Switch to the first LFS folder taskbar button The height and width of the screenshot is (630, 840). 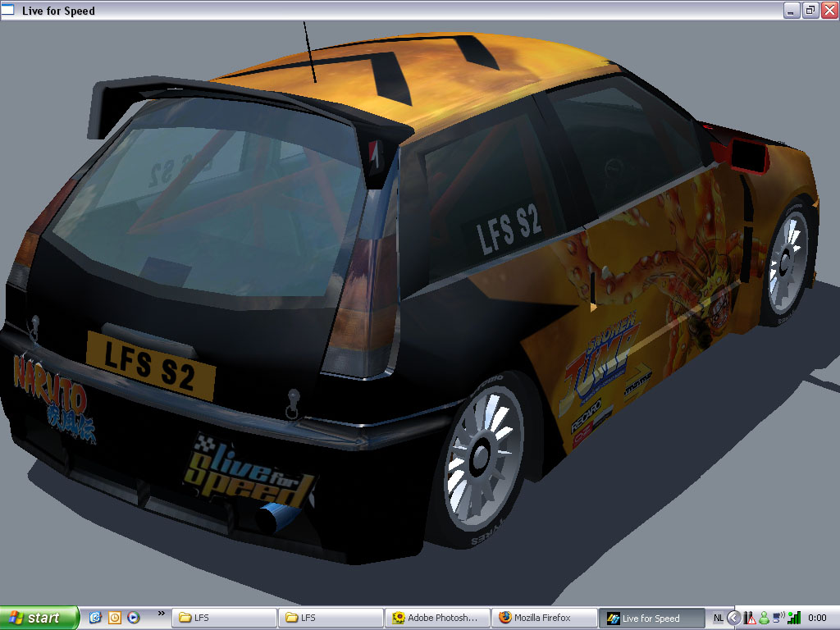224,618
